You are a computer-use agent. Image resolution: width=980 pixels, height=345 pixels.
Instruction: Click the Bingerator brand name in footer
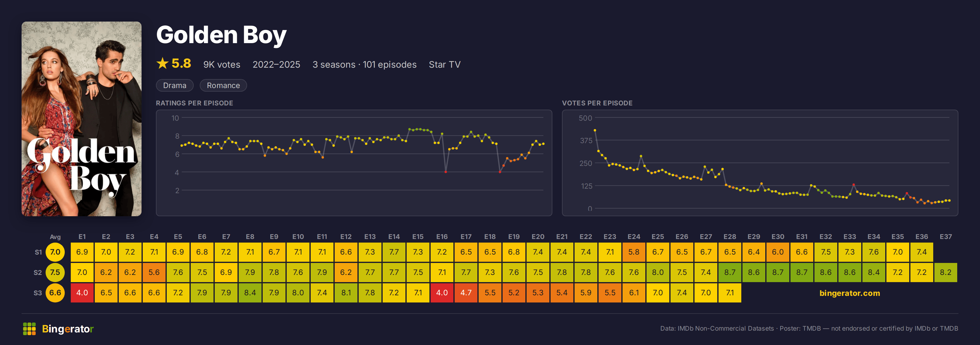point(68,329)
